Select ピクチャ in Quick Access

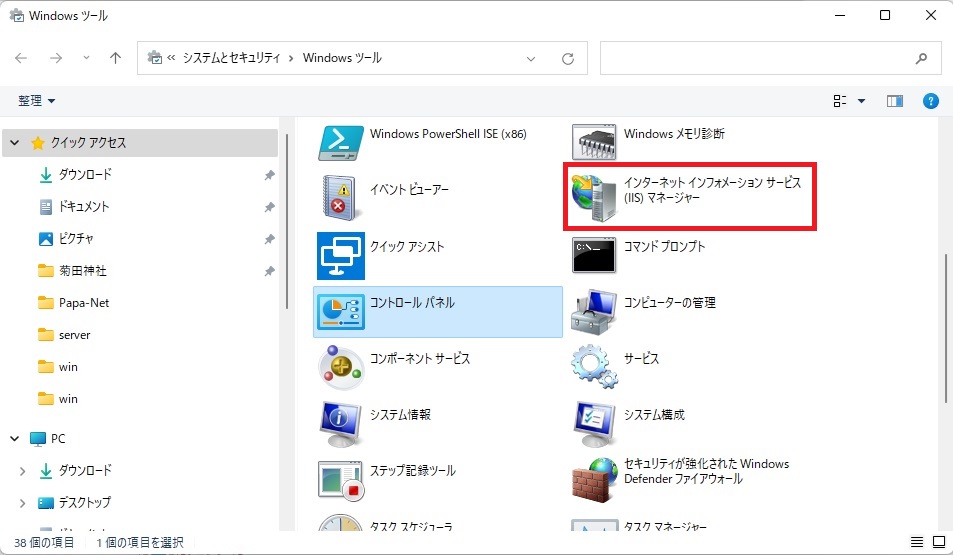pos(76,239)
